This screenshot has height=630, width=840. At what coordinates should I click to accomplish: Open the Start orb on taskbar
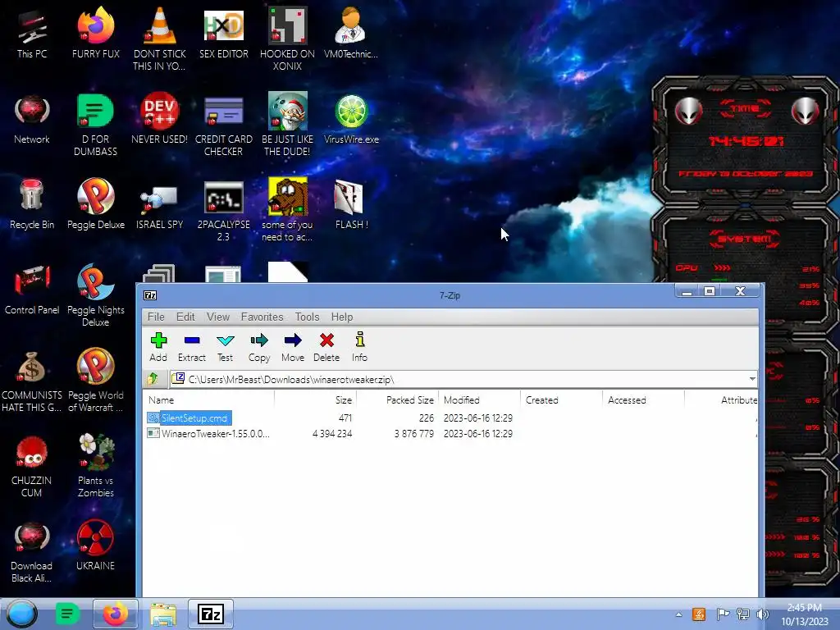[x=22, y=614]
